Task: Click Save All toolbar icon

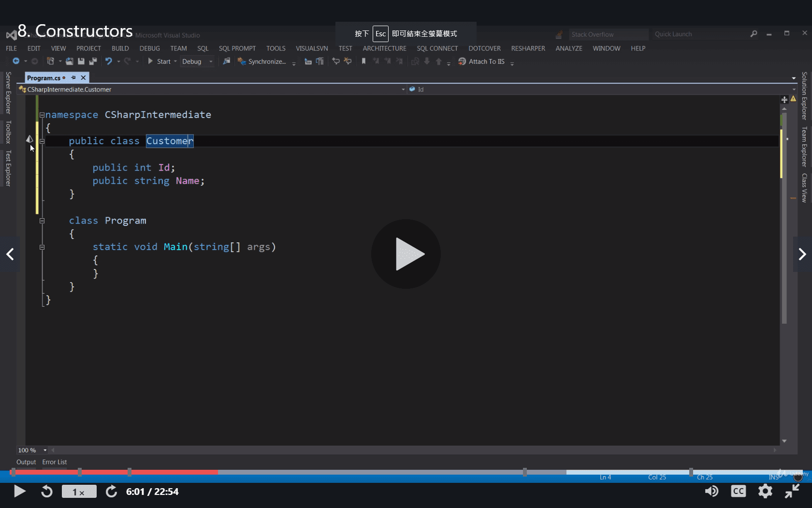Action: (x=93, y=61)
